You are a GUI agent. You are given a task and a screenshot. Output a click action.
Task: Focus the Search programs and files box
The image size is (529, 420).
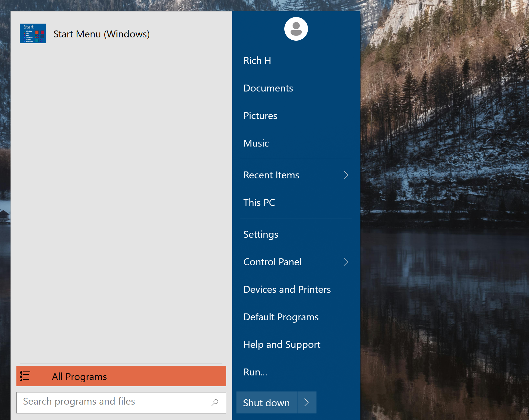pos(121,403)
